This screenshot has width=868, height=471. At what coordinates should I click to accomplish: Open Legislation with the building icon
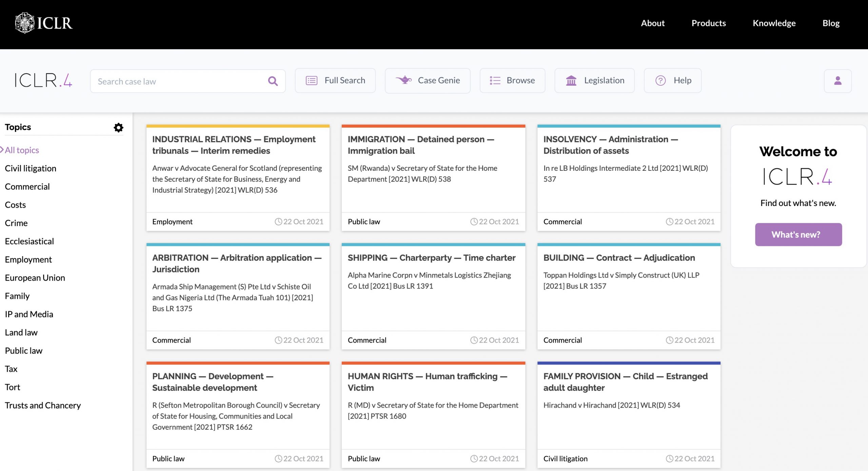pyautogui.click(x=594, y=81)
